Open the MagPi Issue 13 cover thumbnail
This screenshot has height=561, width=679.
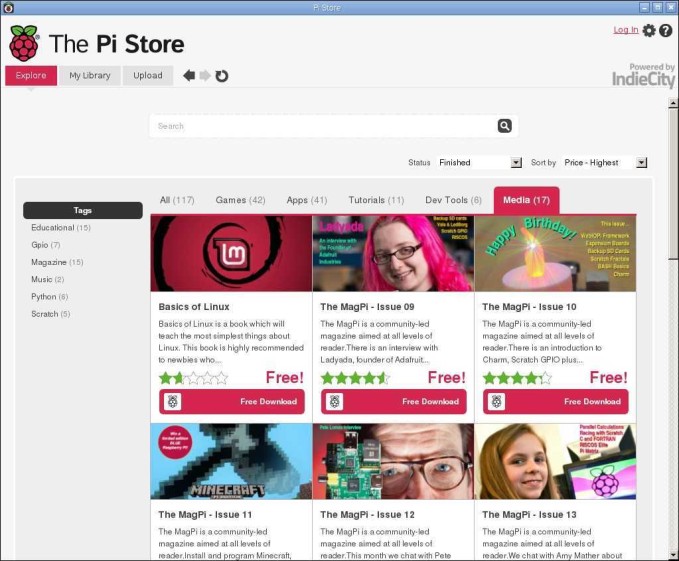pos(555,461)
